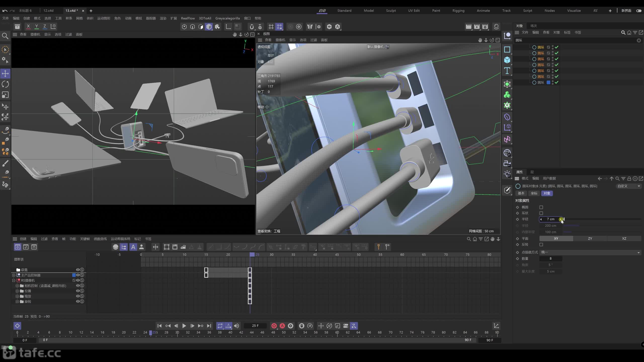Toggle sound playback speaker icon
Image resolution: width=644 pixels, height=362 pixels.
(236, 326)
